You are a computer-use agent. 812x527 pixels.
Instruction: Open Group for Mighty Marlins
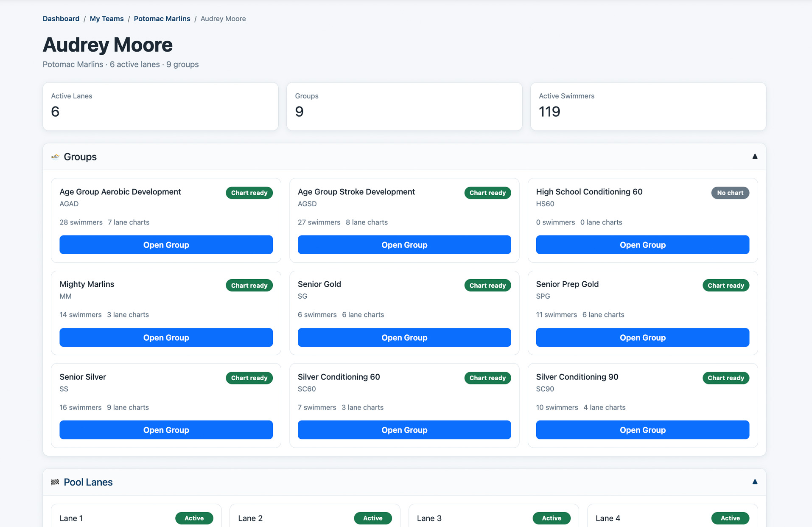click(166, 337)
